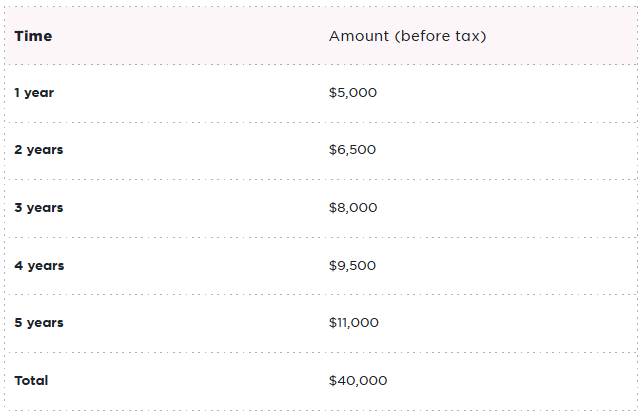The height and width of the screenshot is (415, 642).
Task: Click the word 'year' in '1 year'
Action: tap(40, 93)
